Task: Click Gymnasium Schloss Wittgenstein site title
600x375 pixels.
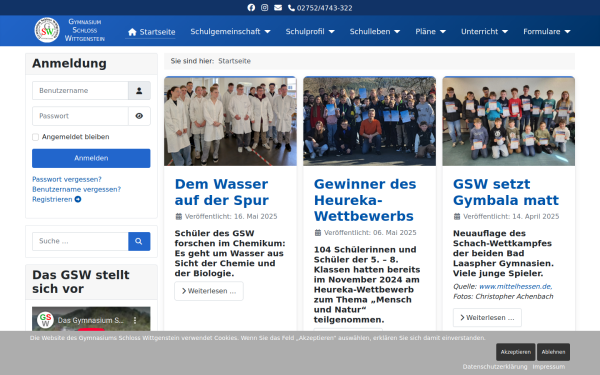Action: click(85, 30)
